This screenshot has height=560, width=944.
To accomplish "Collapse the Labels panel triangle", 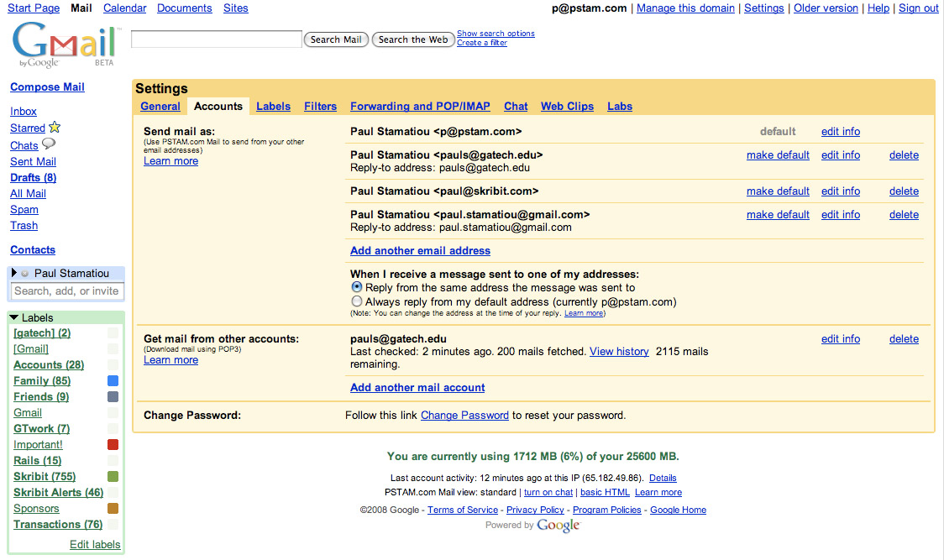I will [x=13, y=317].
